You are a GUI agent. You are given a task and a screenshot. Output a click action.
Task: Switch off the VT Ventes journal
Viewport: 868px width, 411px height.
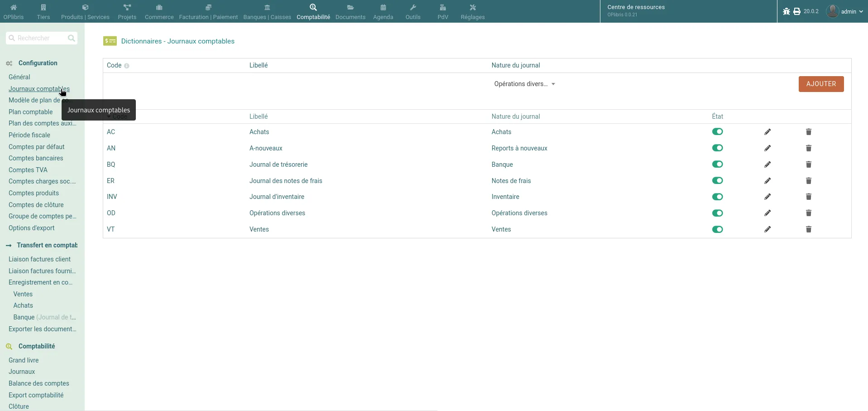click(x=717, y=229)
